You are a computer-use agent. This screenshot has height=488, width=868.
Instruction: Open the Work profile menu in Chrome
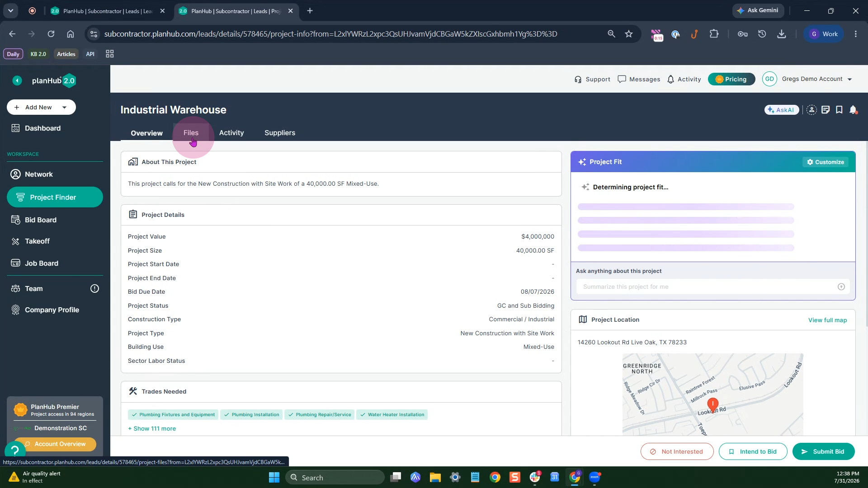[824, 34]
